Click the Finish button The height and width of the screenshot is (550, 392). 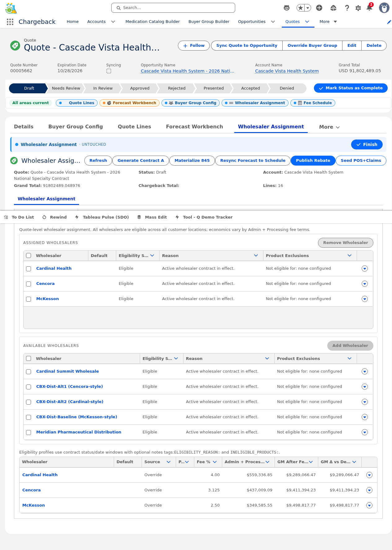(367, 144)
